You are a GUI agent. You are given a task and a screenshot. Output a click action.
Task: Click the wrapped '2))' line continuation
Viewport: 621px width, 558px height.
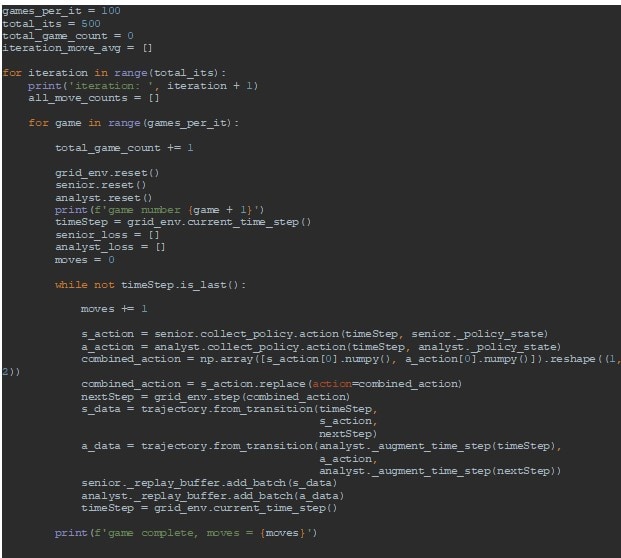[11, 371]
